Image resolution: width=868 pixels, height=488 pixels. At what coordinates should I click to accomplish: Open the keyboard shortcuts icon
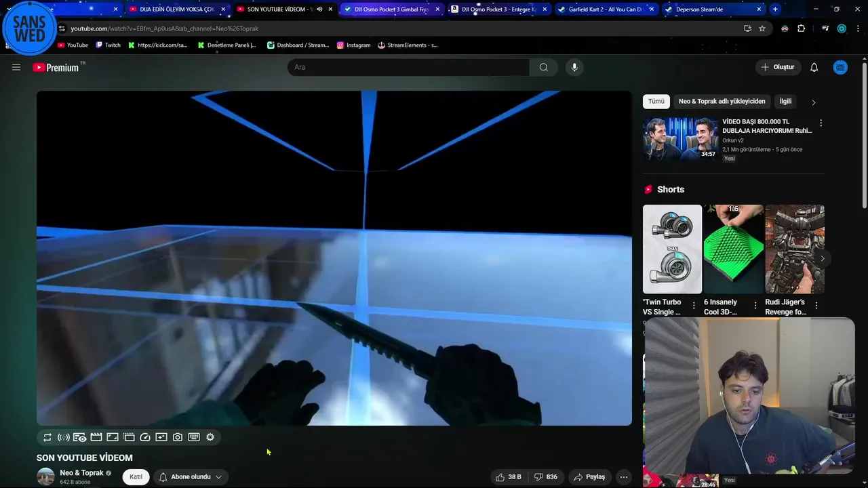coord(194,437)
